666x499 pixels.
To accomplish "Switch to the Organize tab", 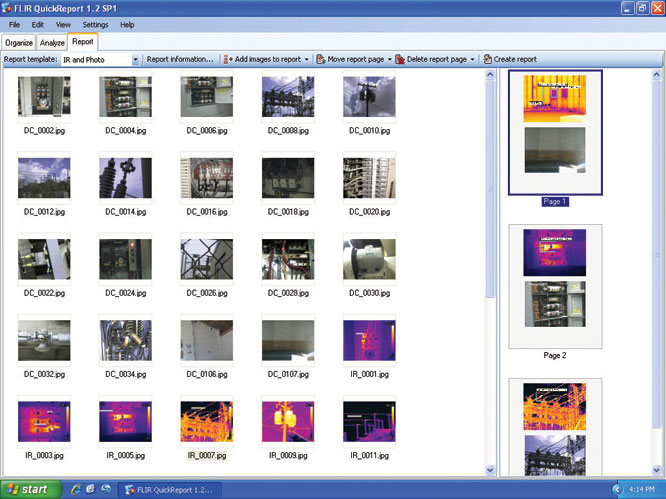I will 19,43.
